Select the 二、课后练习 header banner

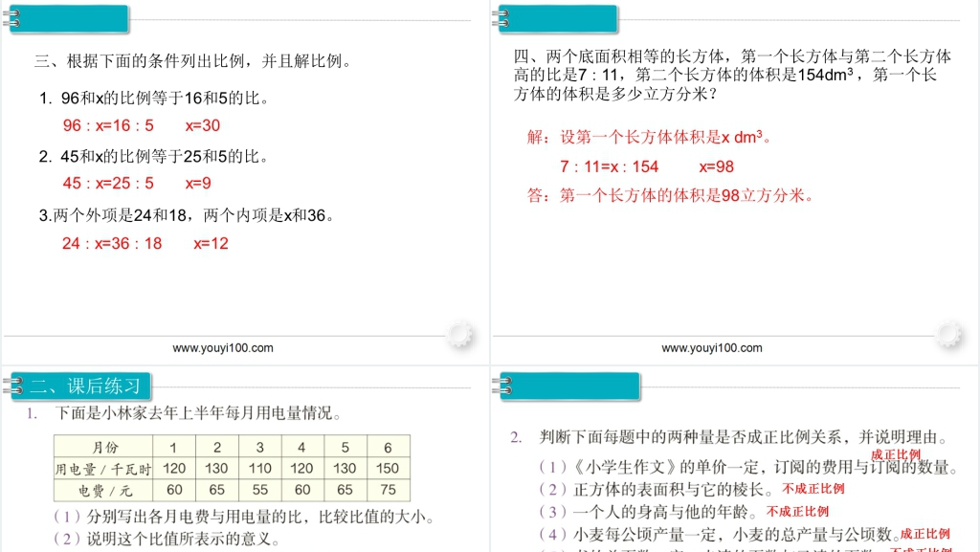80,386
